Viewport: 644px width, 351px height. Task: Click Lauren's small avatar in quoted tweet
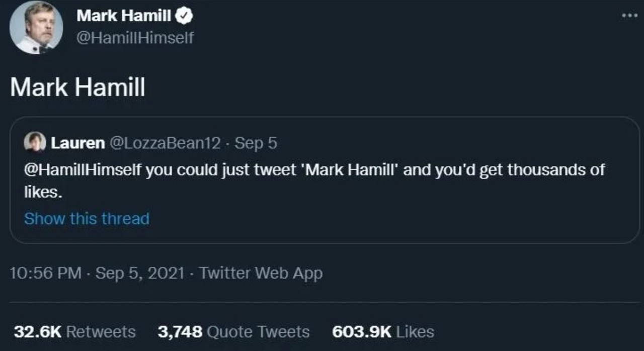tap(35, 143)
